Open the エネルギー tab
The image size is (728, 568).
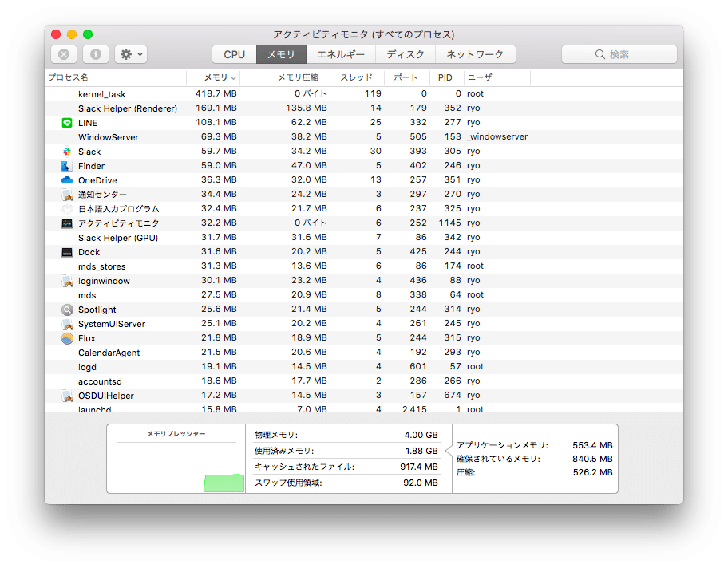341,54
